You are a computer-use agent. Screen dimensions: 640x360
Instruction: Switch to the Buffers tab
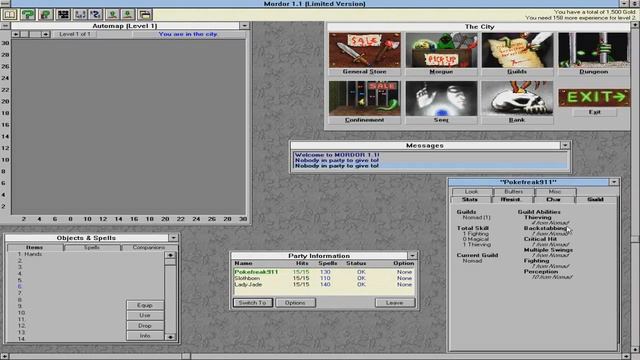coord(513,191)
